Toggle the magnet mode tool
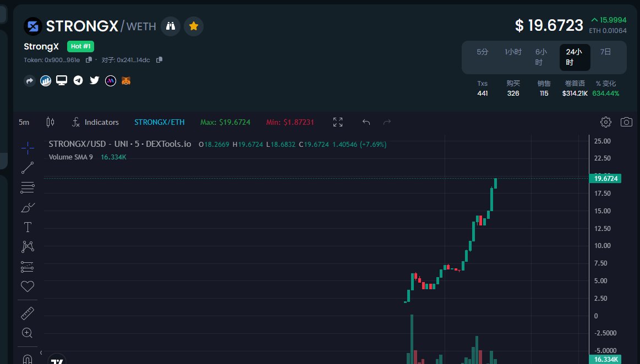Image resolution: width=640 pixels, height=364 pixels. click(28, 359)
